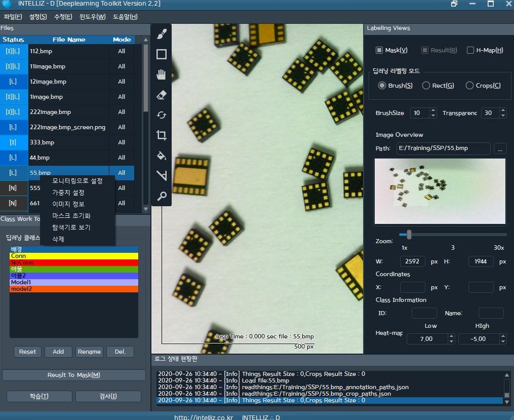Screen dimensions: 514x420
Task: Choose 마스크 초기화 from context menu
Action: pos(77,216)
